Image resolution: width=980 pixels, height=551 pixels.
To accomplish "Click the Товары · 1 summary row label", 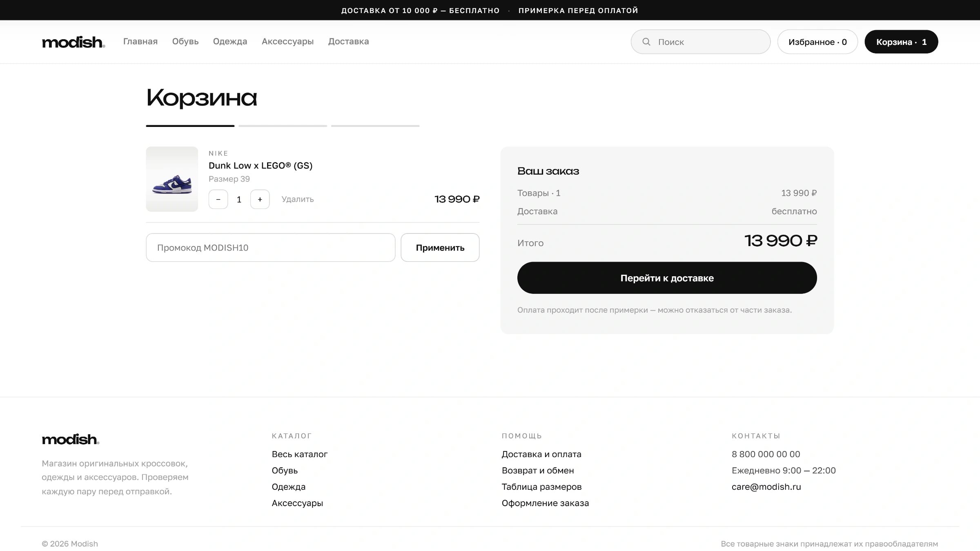I will click(539, 193).
